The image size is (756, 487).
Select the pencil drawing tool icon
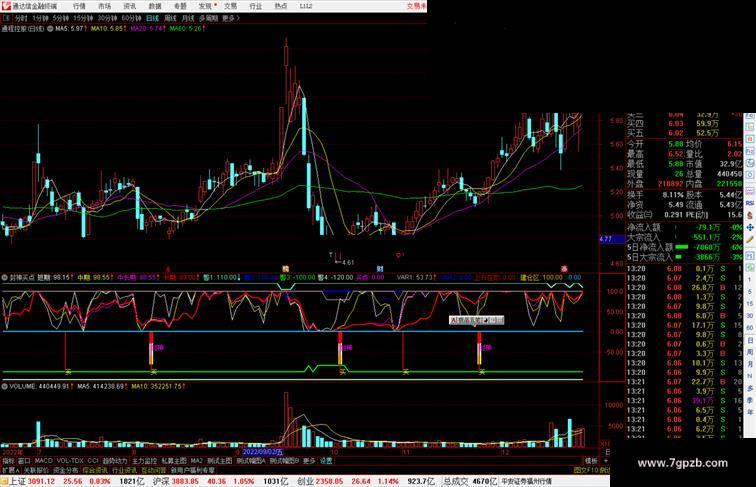749,239
